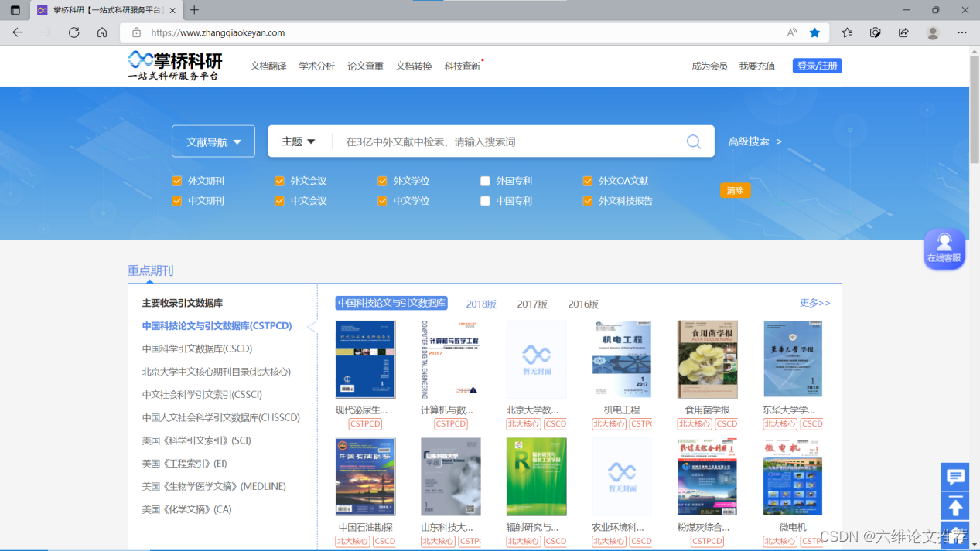980x551 pixels.
Task: Open the 计算机与数字工程 journal cover
Action: tap(450, 359)
